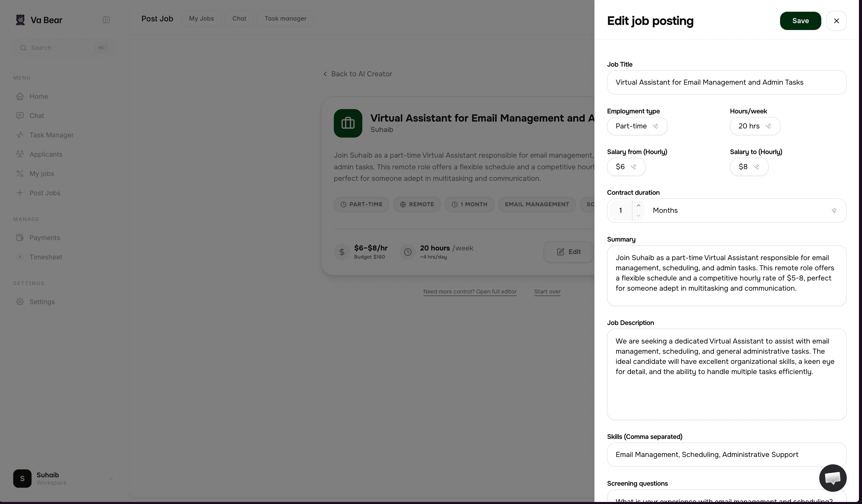Viewport: 862px width, 504px height.
Task: Open the Salary from dropdown
Action: click(x=626, y=167)
